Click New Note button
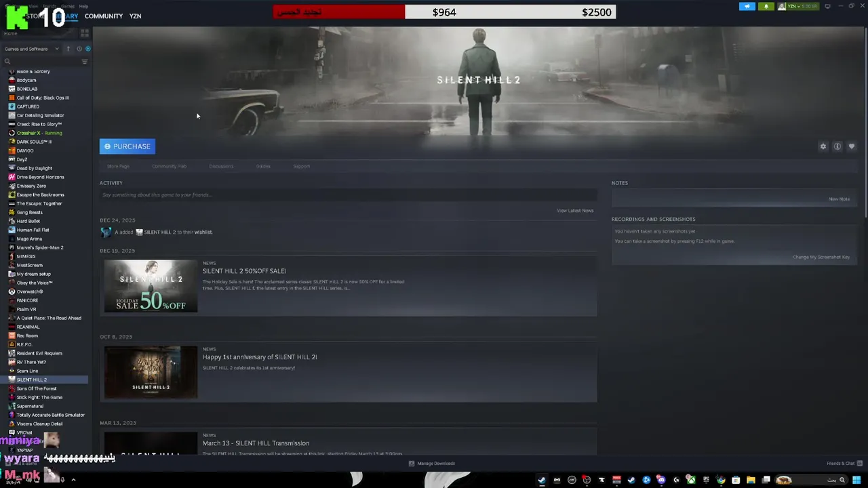This screenshot has width=868, height=488. [839, 199]
